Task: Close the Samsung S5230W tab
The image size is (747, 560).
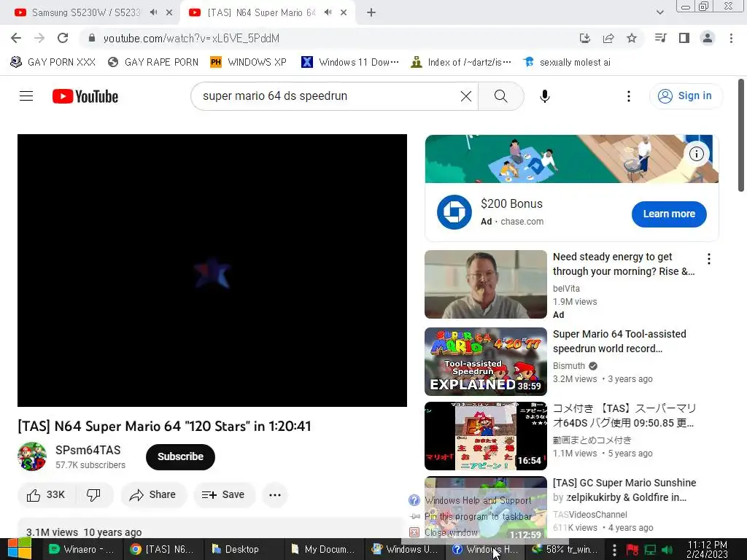Action: tap(169, 13)
